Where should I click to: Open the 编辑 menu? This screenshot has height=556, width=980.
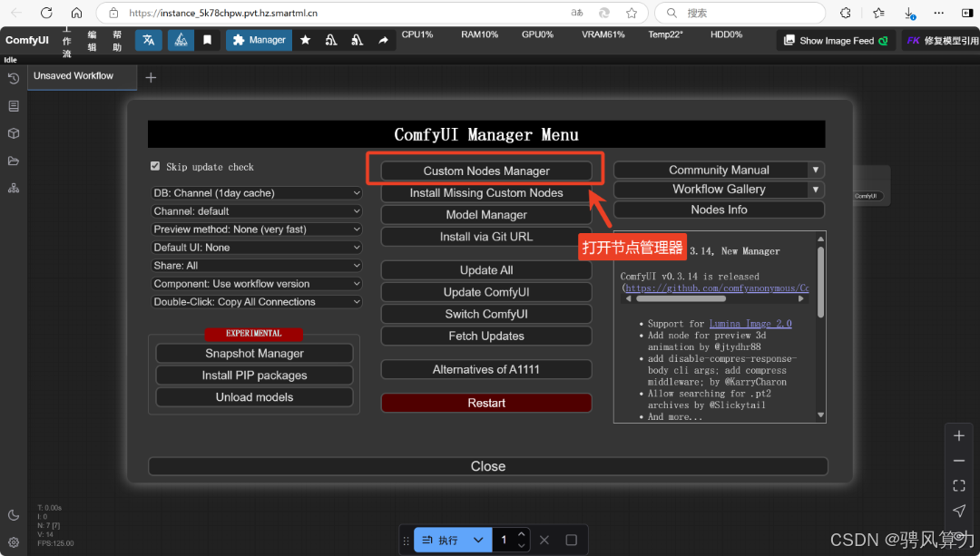click(92, 41)
